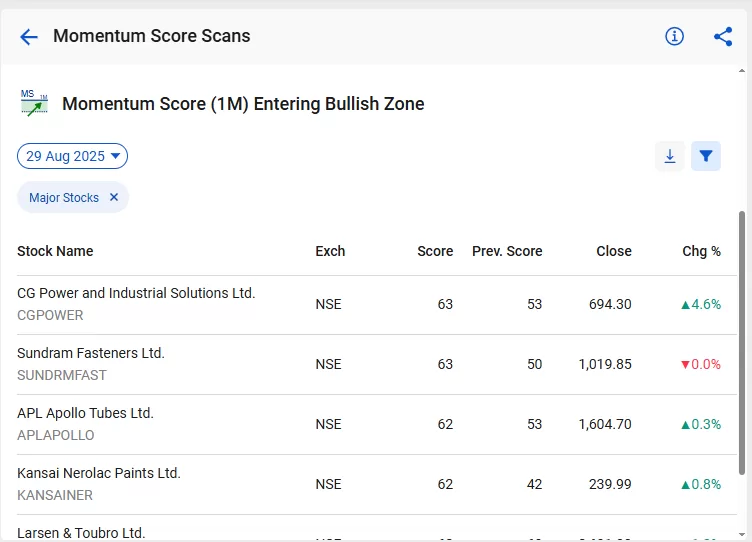Image resolution: width=752 pixels, height=542 pixels.
Task: Click the SUNDRMFAST ticker symbol
Action: tap(62, 375)
